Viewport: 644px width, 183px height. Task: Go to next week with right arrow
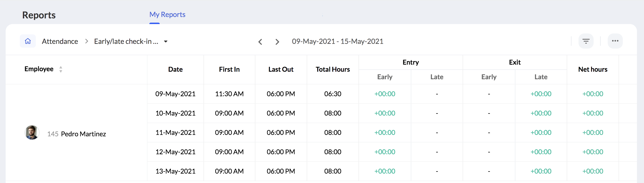click(x=277, y=42)
